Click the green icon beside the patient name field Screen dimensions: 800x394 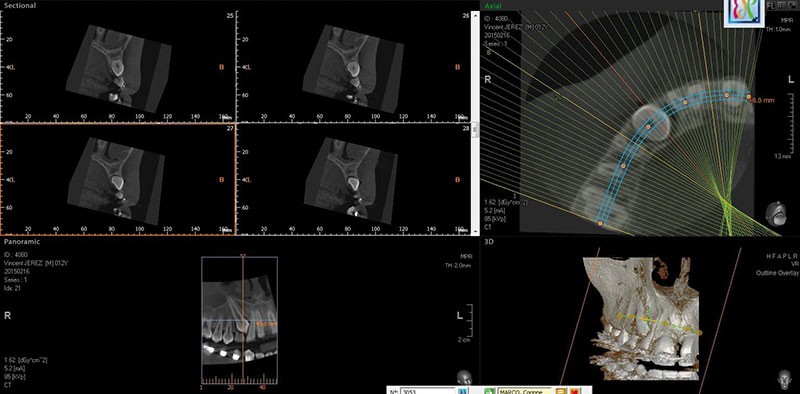coord(490,391)
